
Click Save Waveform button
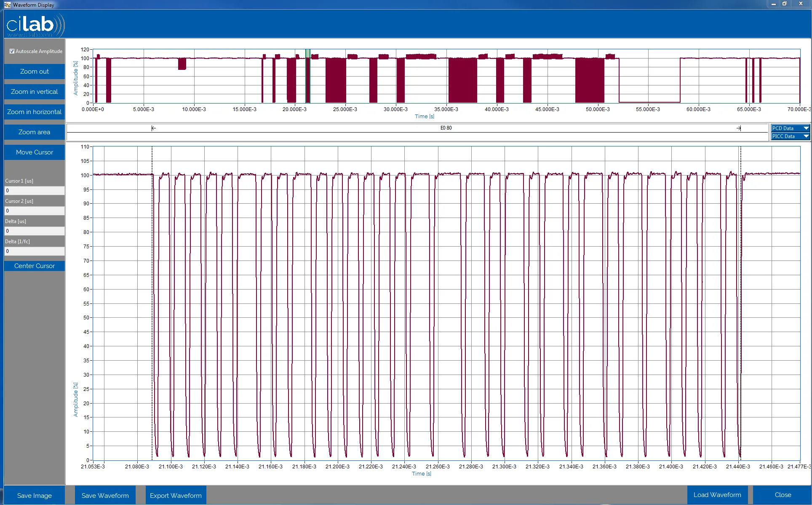coord(105,495)
